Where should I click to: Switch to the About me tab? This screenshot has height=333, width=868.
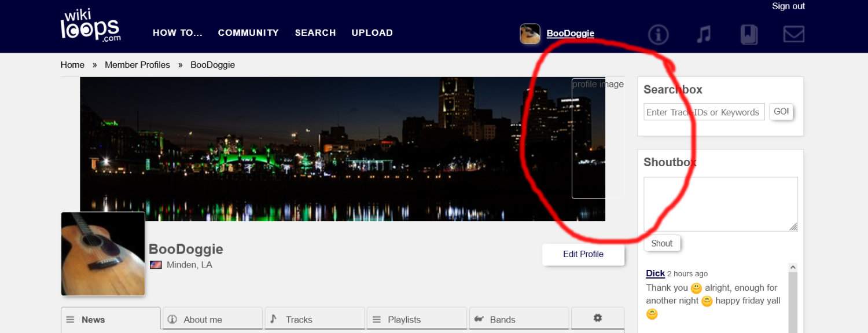click(212, 319)
